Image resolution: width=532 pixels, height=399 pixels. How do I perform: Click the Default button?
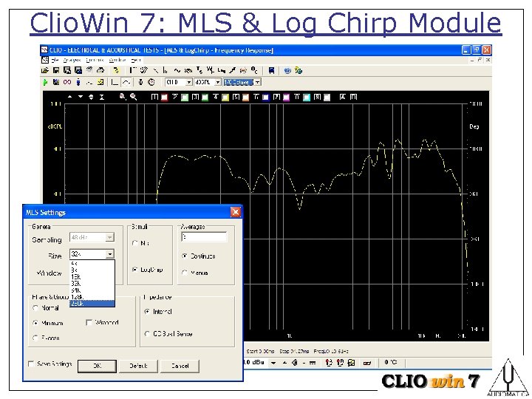138,366
